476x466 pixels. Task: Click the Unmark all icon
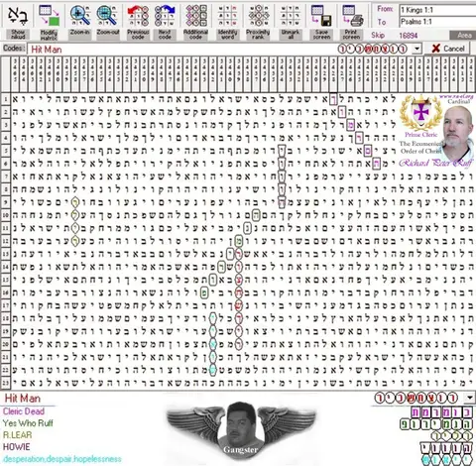(x=290, y=16)
